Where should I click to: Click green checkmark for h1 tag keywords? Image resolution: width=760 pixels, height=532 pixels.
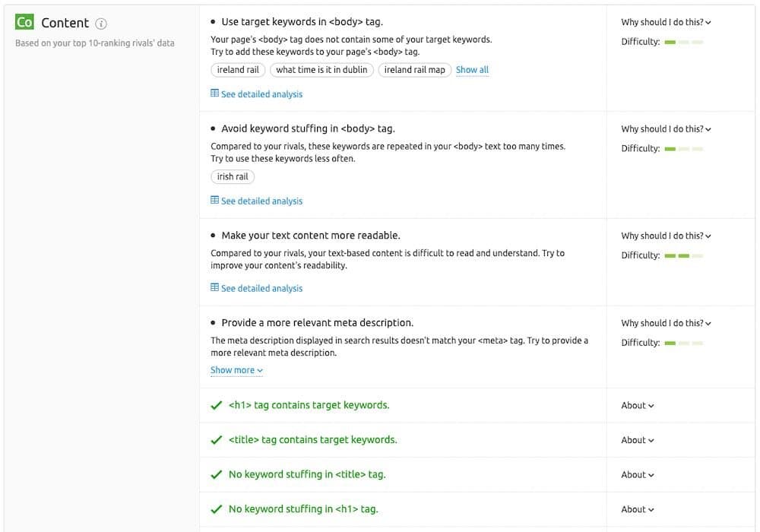click(217, 405)
